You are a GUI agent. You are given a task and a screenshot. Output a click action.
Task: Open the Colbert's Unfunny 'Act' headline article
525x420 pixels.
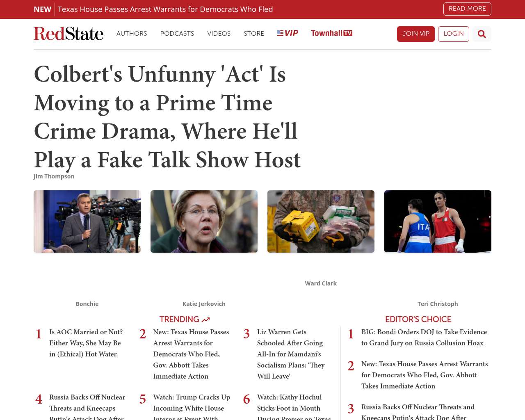tap(167, 117)
